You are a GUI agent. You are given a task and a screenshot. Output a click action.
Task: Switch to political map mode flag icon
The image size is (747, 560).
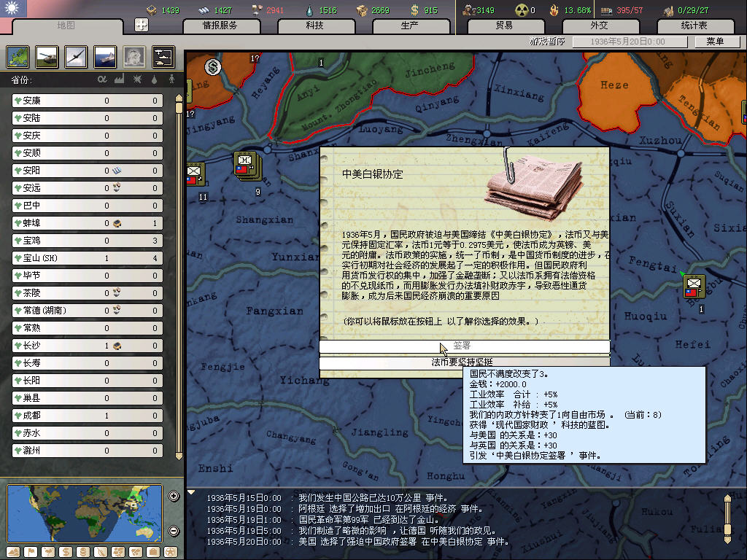(x=31, y=552)
